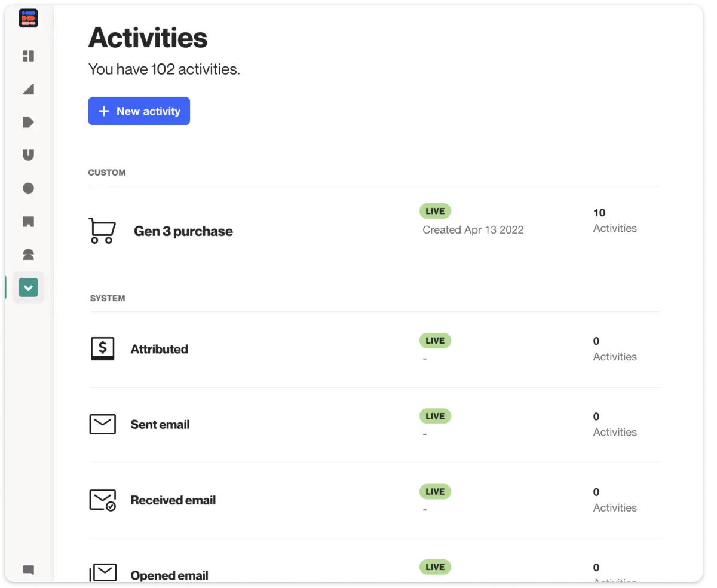Viewport: 717px width, 588px height.
Task: Click the '0 Activities' count on Received email row
Action: point(615,500)
